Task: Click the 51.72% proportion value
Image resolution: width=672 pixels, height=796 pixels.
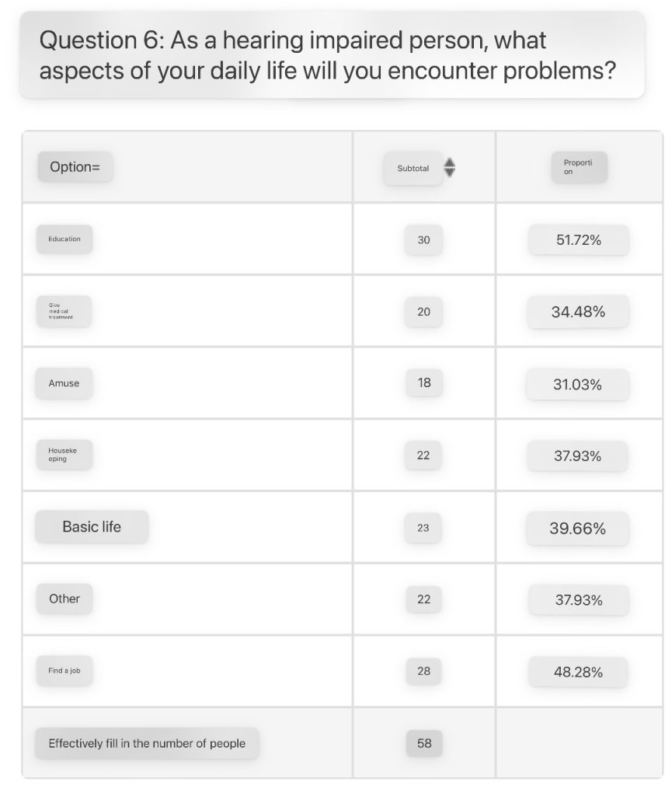Action: [x=579, y=239]
